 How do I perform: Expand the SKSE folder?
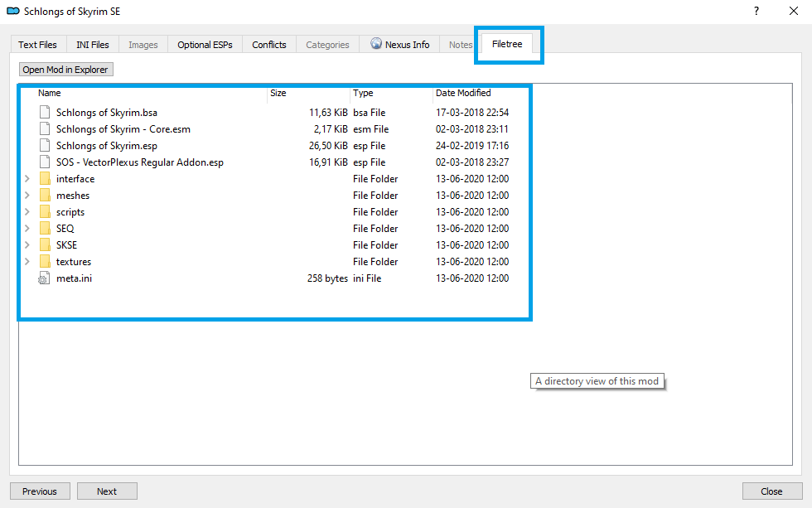(27, 245)
